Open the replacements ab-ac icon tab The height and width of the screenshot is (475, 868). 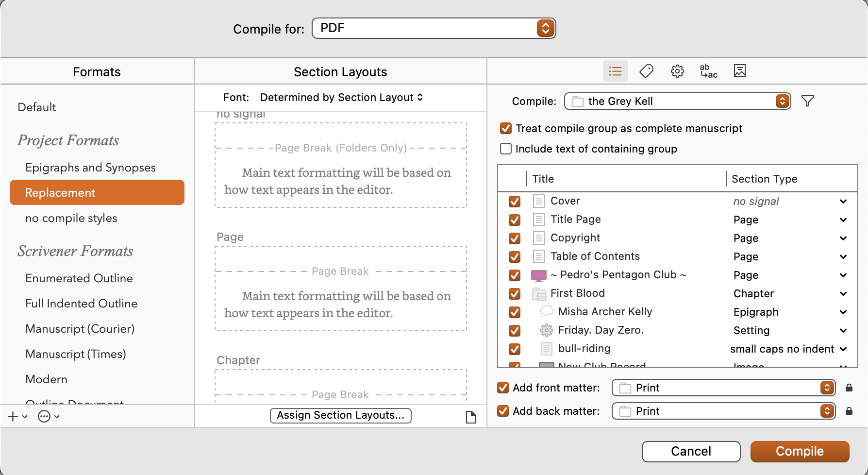pos(708,71)
